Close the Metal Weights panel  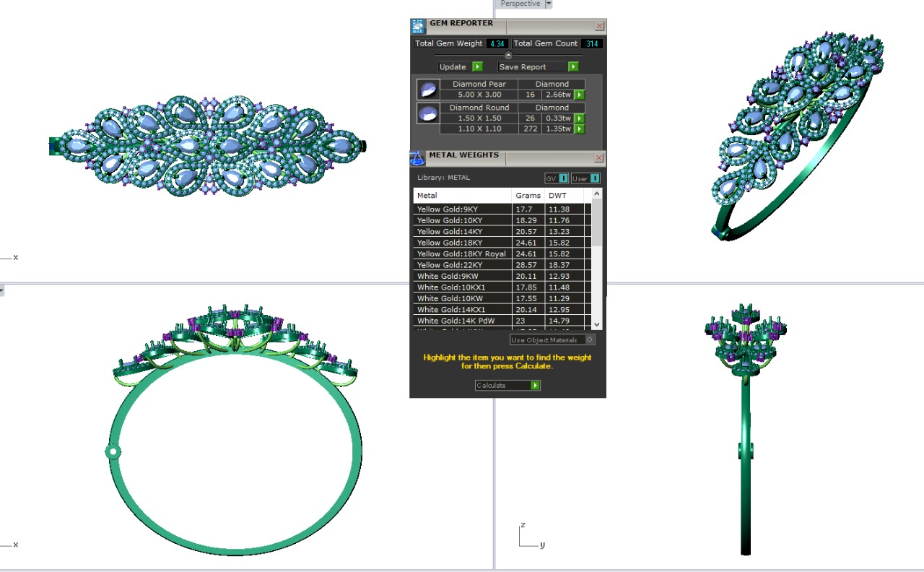[599, 158]
